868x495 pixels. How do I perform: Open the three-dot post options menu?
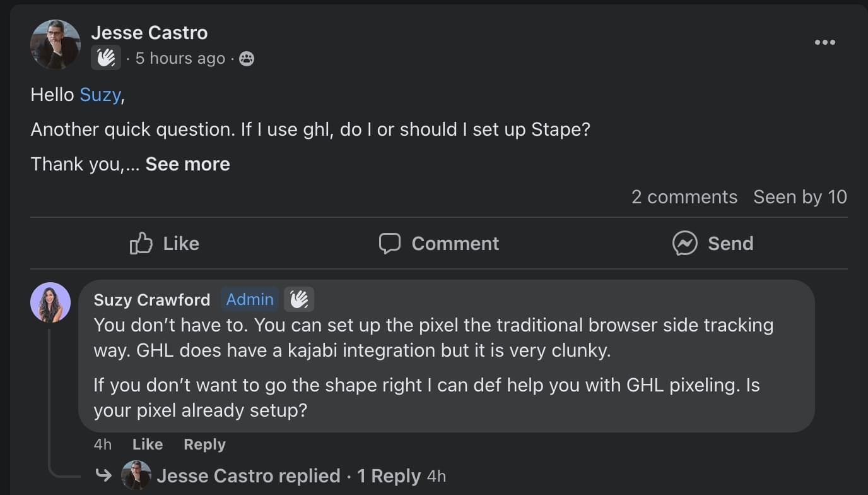824,42
